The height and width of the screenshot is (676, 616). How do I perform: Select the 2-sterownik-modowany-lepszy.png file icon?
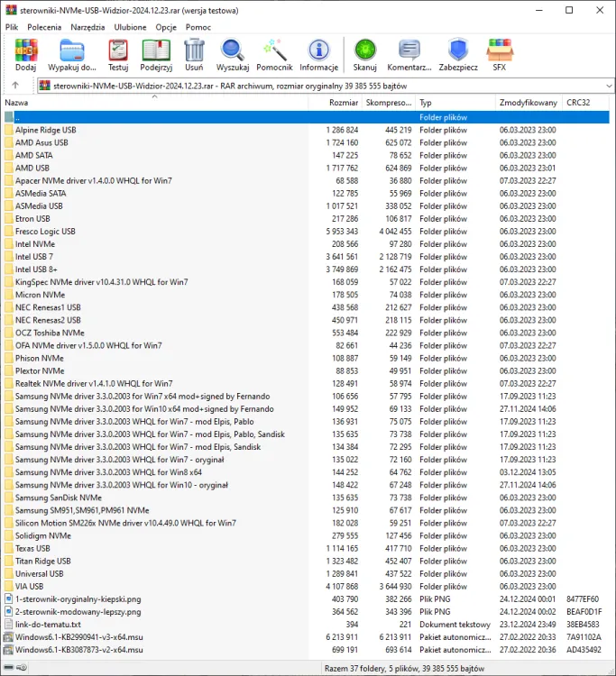coord(9,611)
